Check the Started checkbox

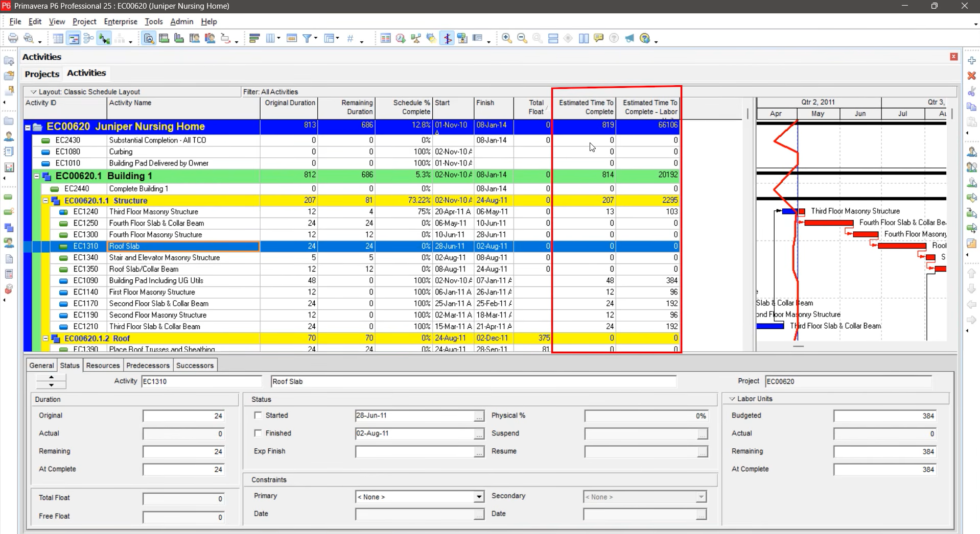coord(259,416)
